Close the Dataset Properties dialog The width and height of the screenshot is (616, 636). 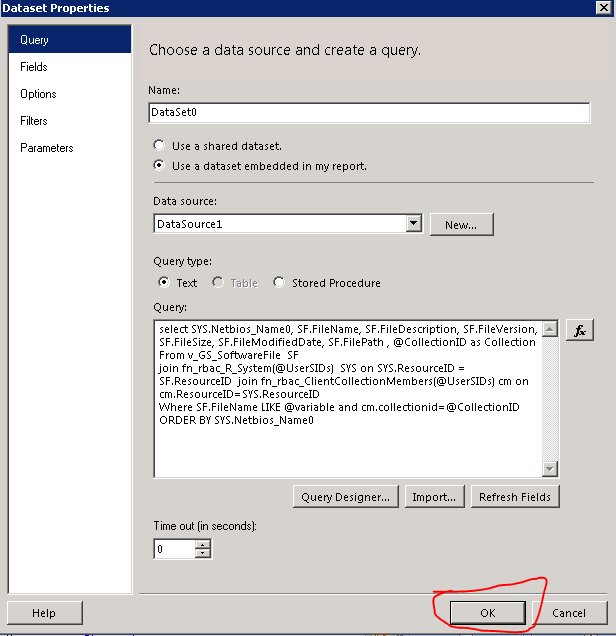[x=604, y=8]
